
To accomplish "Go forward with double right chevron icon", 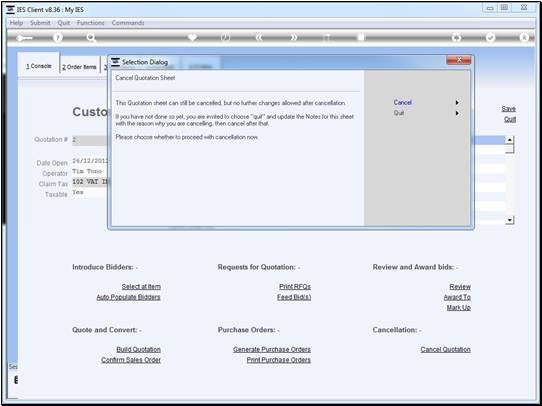I will tap(293, 38).
